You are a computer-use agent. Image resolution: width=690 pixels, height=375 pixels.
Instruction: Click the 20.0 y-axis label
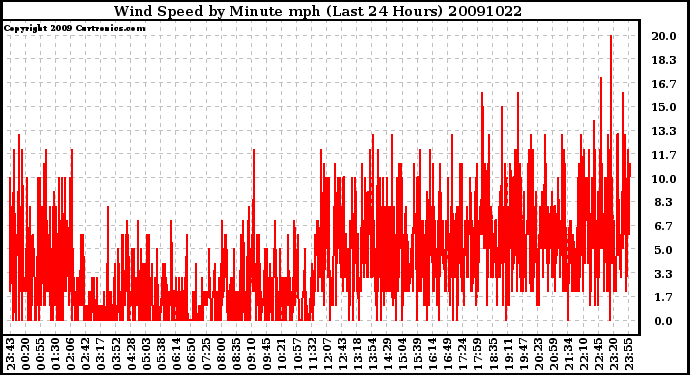(x=664, y=36)
